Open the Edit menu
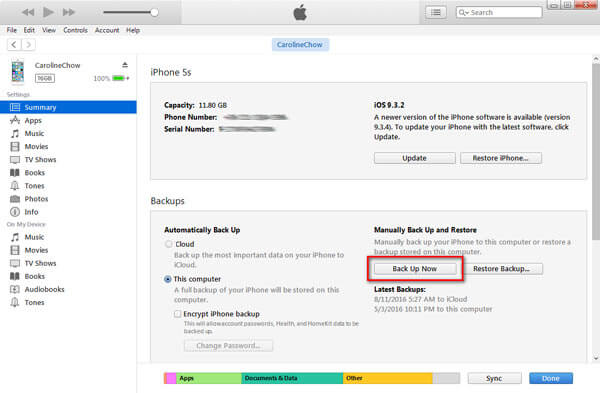 (x=29, y=30)
